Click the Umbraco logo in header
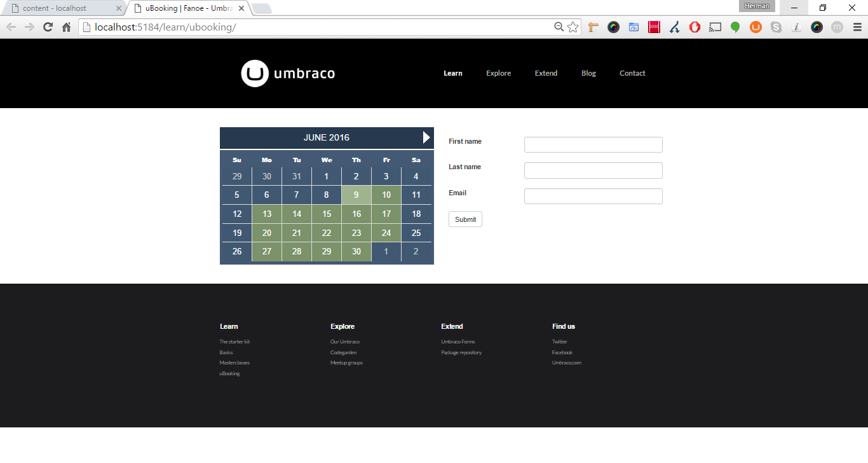 (288, 74)
